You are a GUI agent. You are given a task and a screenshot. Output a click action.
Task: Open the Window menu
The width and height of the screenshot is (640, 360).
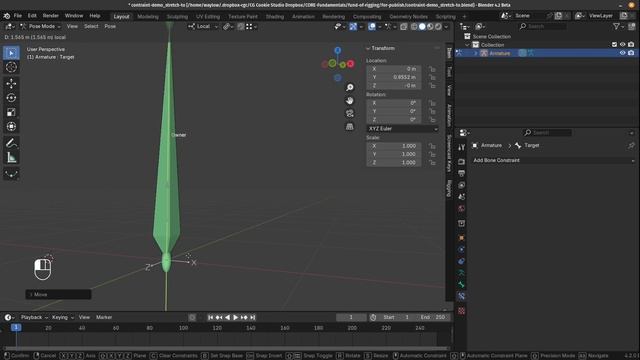click(x=74, y=16)
